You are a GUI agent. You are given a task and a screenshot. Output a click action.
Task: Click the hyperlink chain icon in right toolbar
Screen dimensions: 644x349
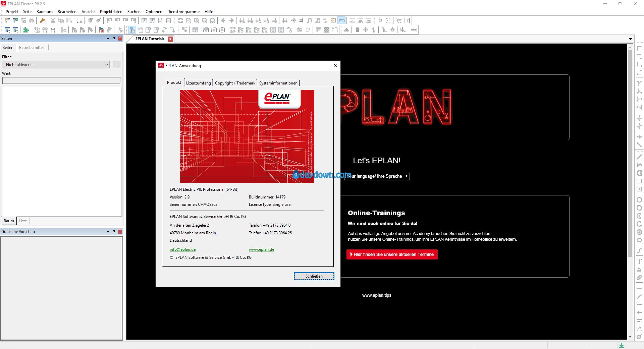639,278
